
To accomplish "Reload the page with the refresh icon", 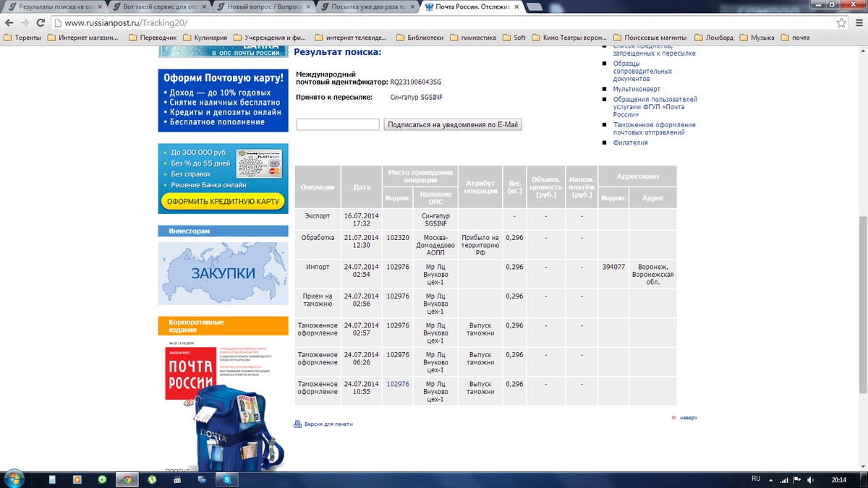I will pyautogui.click(x=40, y=22).
